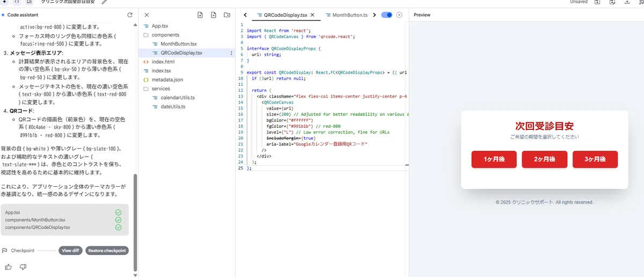Close the QRCodeDisplay.tsx editor tab
This screenshot has width=644, height=277.
pyautogui.click(x=312, y=15)
